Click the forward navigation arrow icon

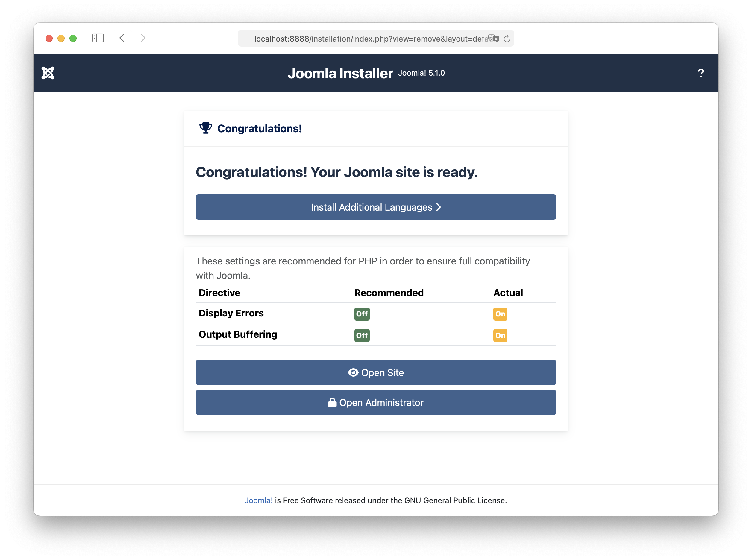pyautogui.click(x=143, y=39)
